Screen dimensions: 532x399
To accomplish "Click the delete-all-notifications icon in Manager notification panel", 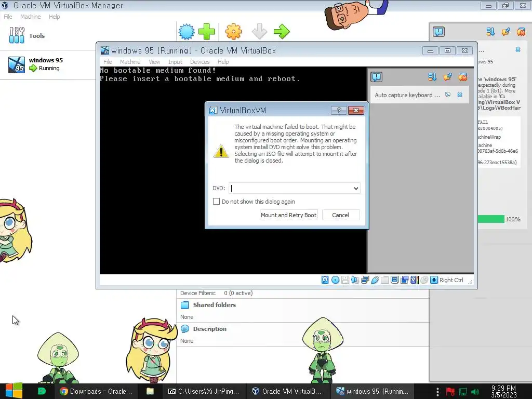I will pos(521,32).
